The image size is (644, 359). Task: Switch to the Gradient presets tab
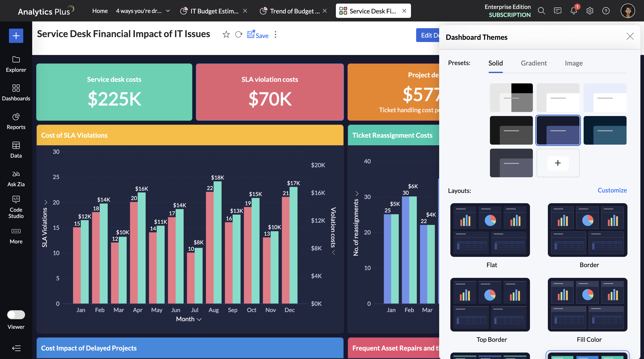(x=534, y=63)
